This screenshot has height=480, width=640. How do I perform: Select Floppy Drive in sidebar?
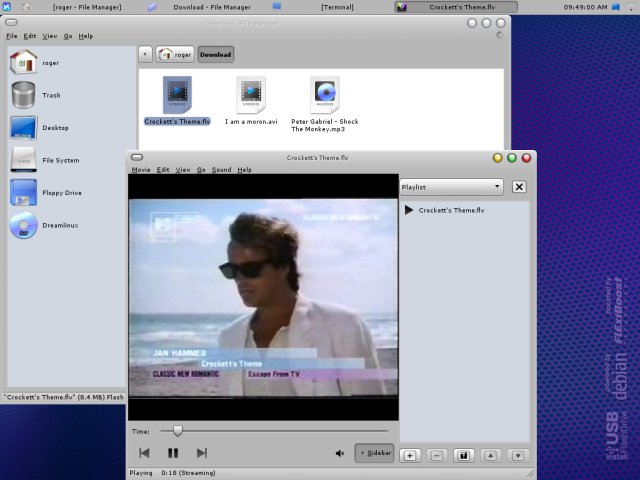pyautogui.click(x=46, y=192)
